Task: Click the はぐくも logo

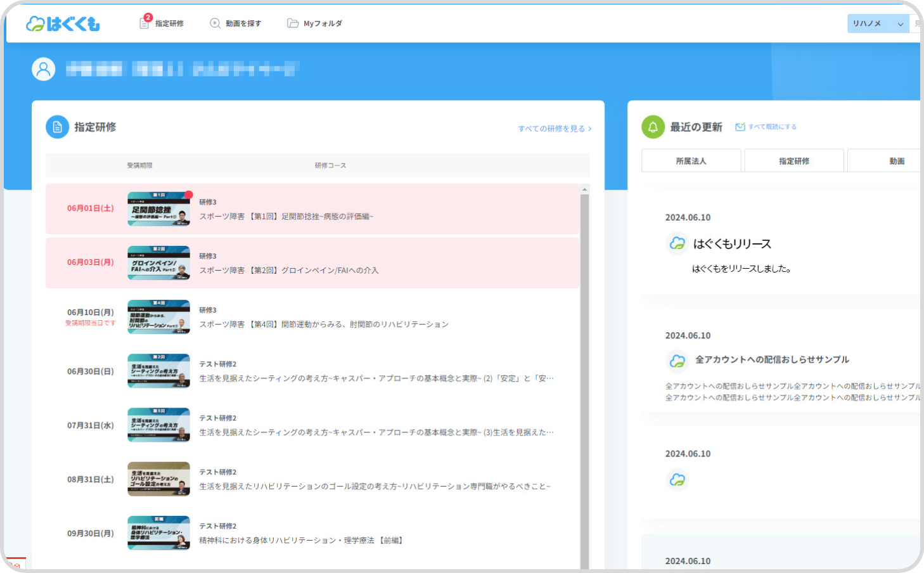Action: point(63,23)
